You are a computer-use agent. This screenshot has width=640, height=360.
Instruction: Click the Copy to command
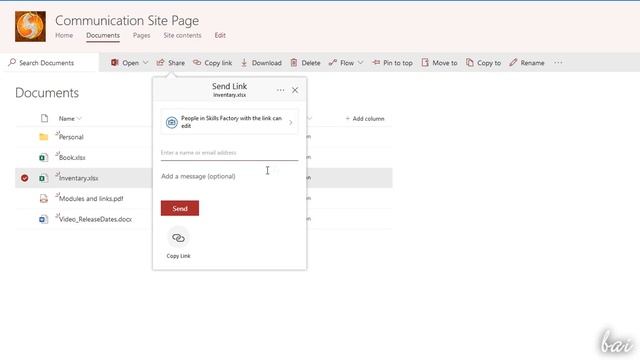click(x=483, y=63)
